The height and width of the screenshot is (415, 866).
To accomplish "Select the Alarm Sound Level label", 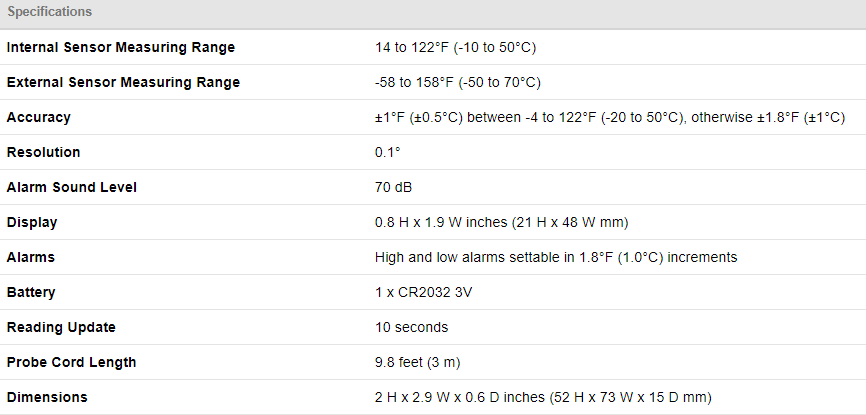I will click(72, 187).
